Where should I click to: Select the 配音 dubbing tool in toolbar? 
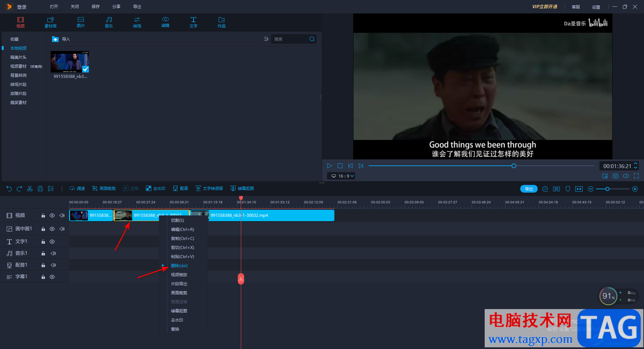click(x=180, y=189)
